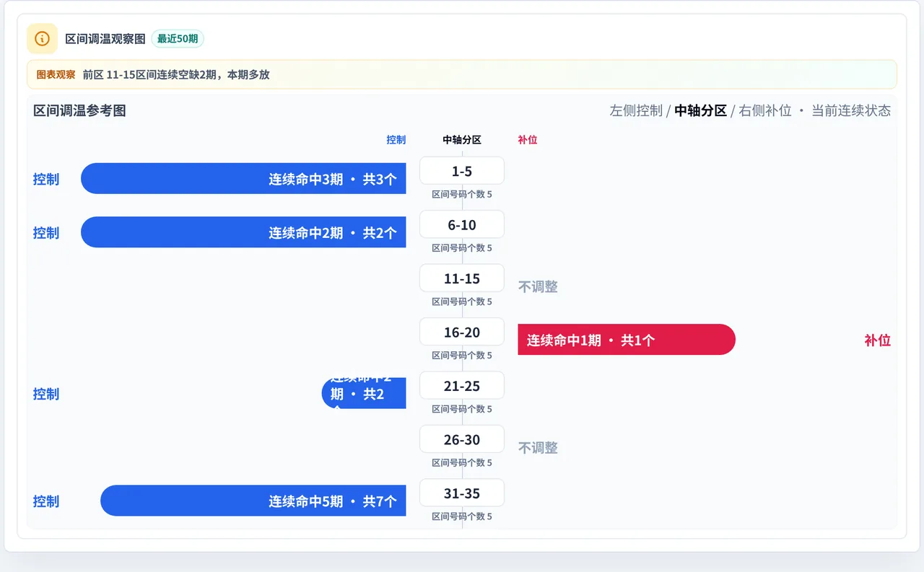Viewport: 924px width, 572px height.
Task: Click red bar 连续命中1期 · 共1个
Action: tap(627, 340)
